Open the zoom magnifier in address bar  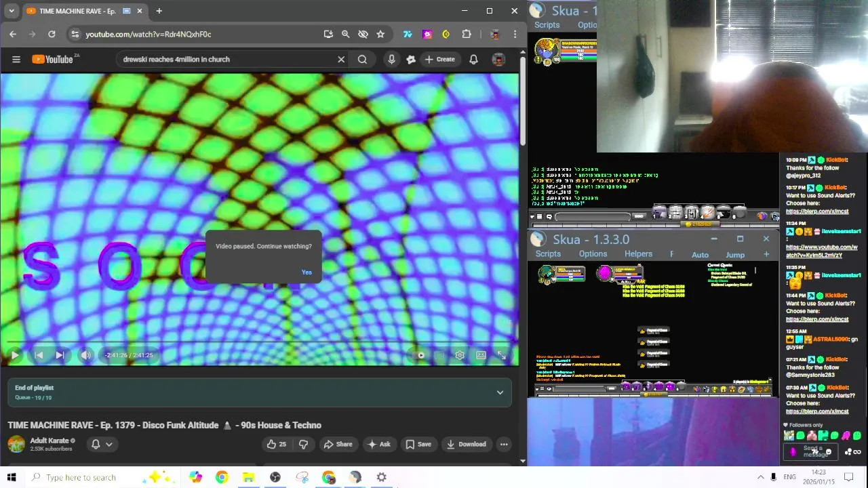345,34
